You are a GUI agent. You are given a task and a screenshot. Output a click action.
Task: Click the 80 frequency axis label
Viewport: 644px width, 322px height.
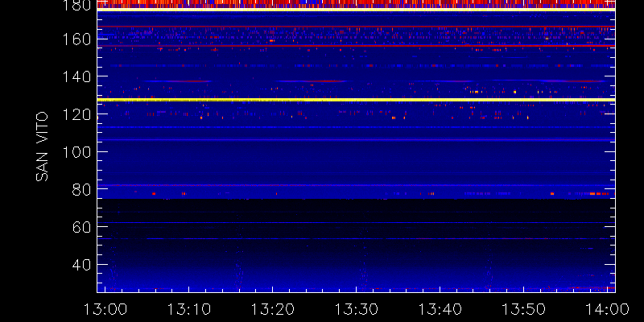tap(81, 190)
